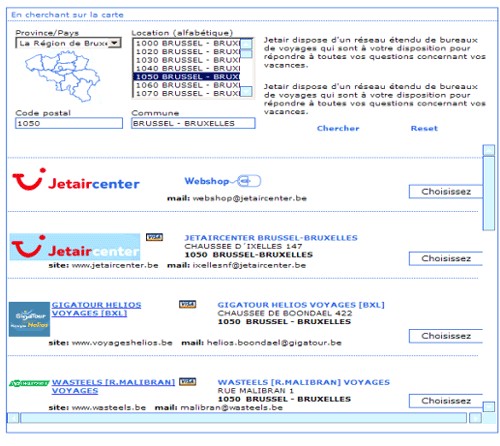This screenshot has width=500, height=446.
Task: Click results vertical scrollbar up arrow
Action: click(x=489, y=150)
